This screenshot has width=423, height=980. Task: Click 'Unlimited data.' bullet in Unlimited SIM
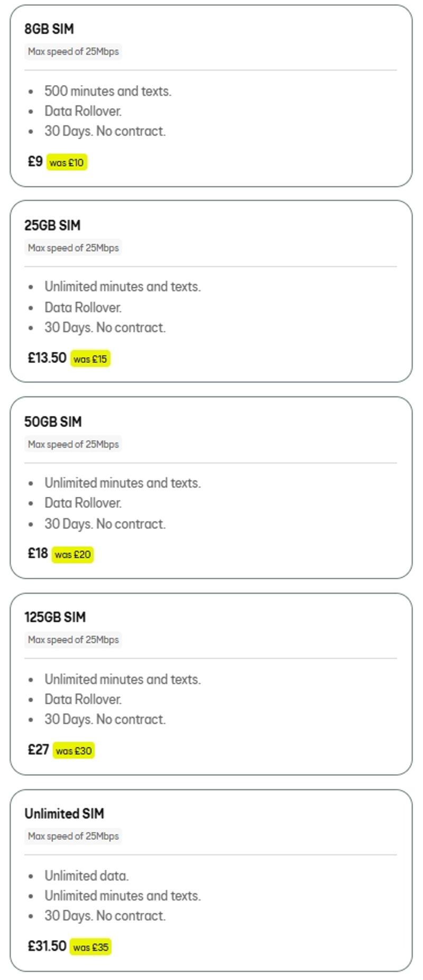87,876
